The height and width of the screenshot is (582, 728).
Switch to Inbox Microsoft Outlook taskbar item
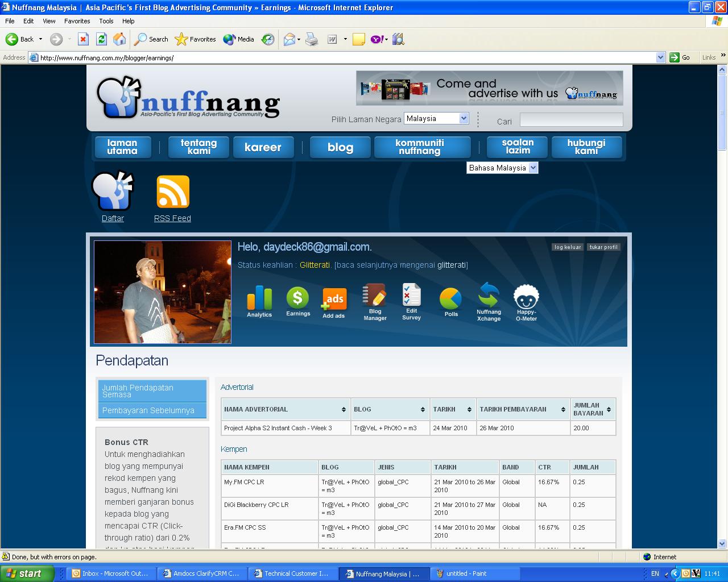click(111, 573)
